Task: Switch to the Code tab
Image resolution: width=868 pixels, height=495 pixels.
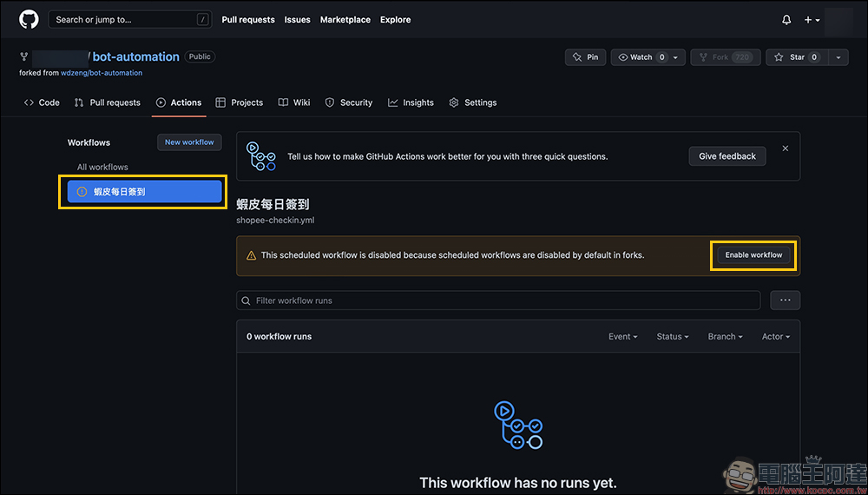Action: coord(42,102)
